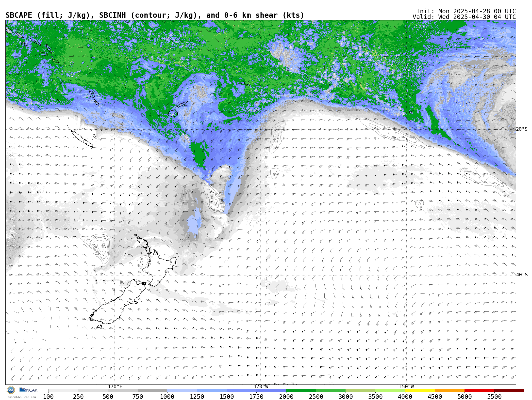Select the red 5000-5500 colorbar swatch
The width and height of the screenshot is (532, 400).
[480, 391]
